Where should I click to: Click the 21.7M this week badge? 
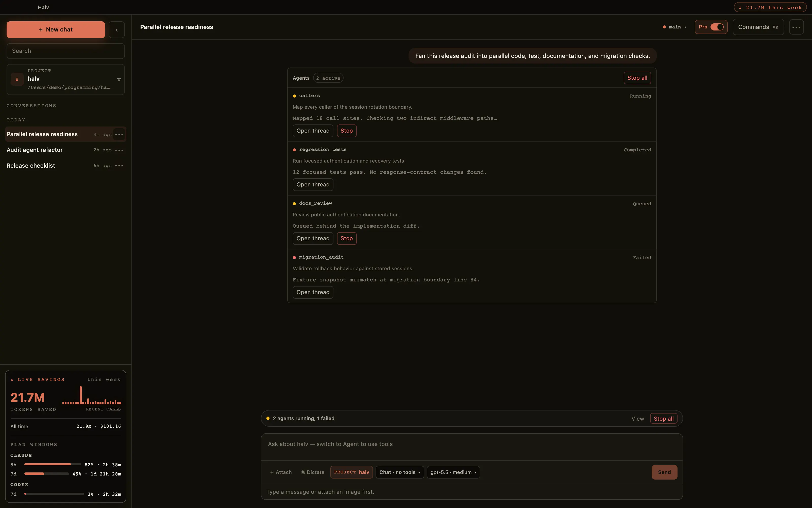point(770,7)
